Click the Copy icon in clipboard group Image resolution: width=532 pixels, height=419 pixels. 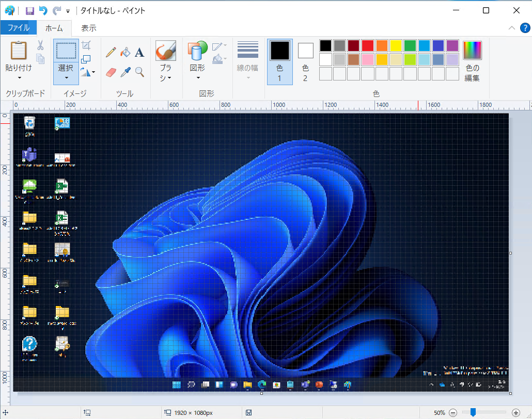(x=40, y=59)
